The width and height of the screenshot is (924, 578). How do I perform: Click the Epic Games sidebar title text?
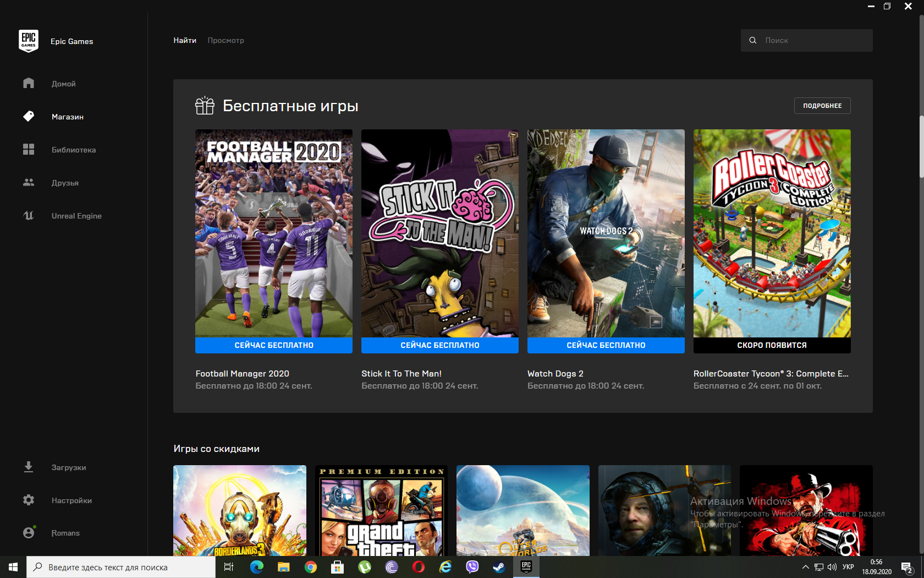click(72, 41)
